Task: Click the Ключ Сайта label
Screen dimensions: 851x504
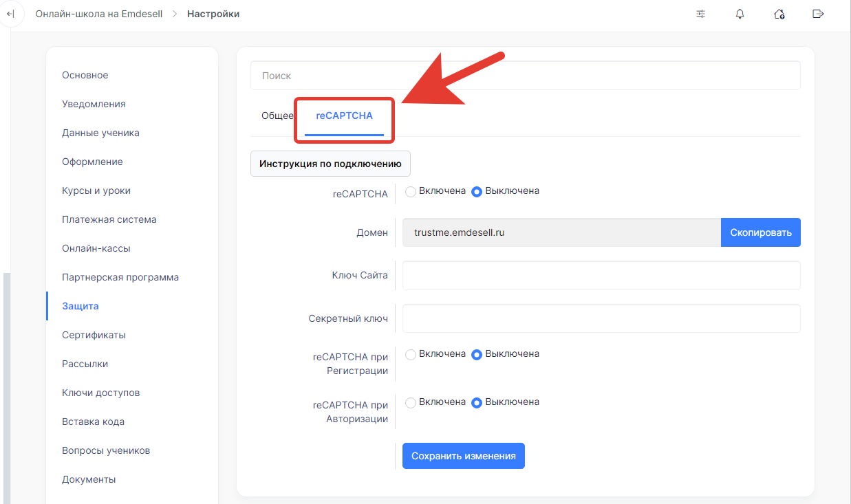Action: [x=360, y=275]
